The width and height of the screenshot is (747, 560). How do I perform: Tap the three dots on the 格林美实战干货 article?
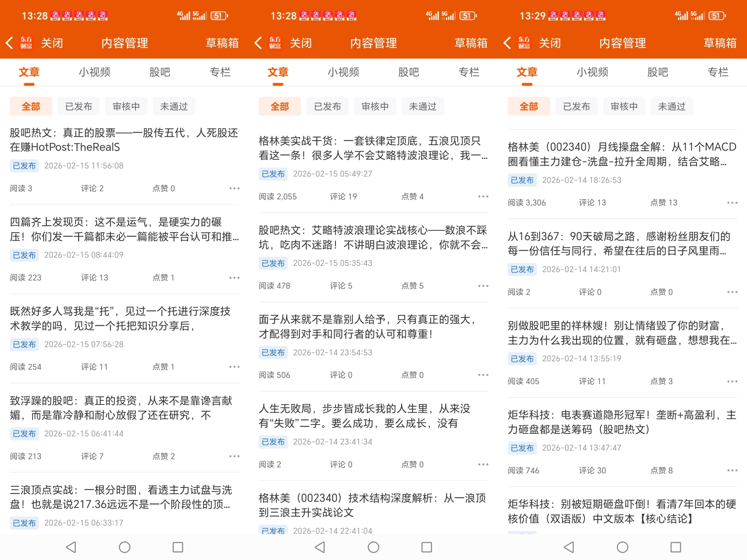point(483,197)
